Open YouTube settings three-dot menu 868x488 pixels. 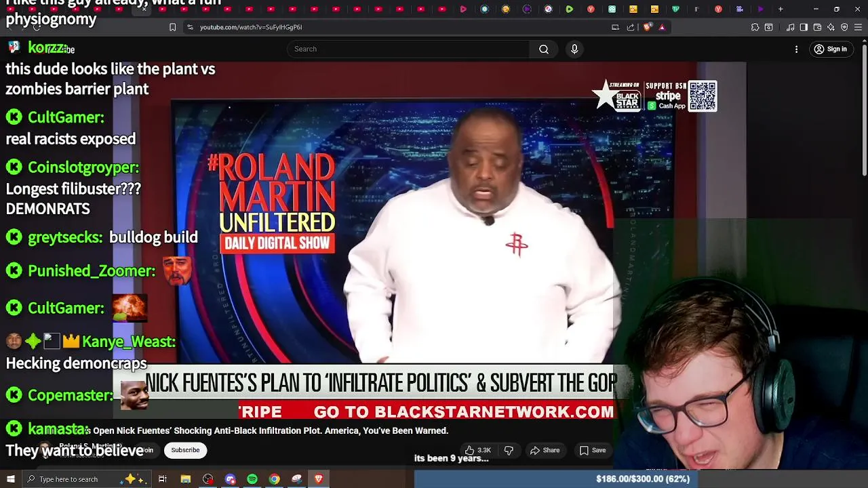coord(797,49)
